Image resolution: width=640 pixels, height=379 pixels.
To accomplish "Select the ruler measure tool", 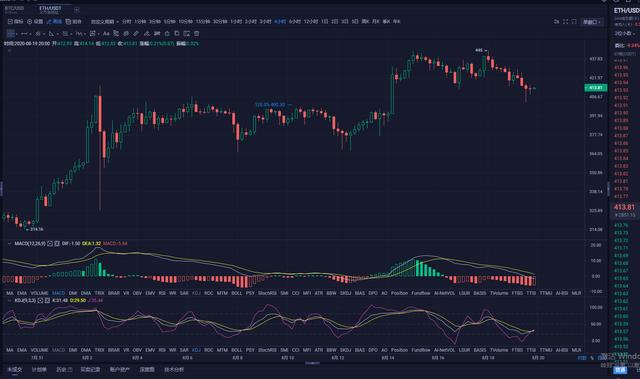I will click(136, 33).
